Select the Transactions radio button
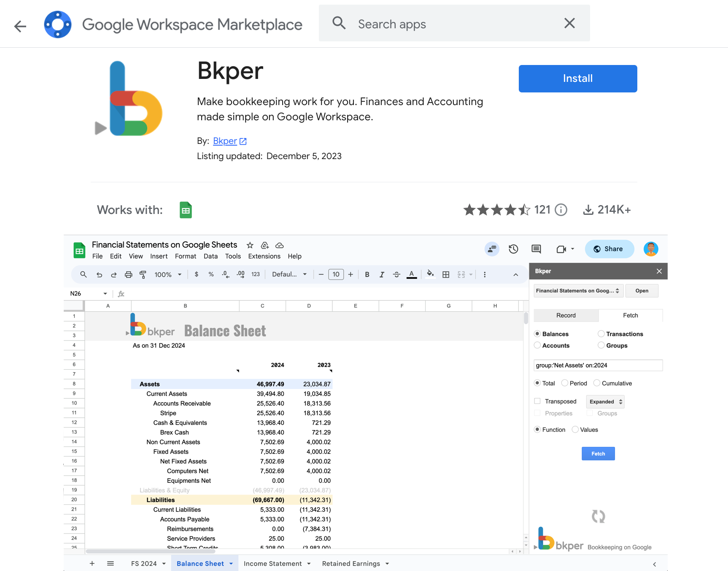 [x=601, y=333]
